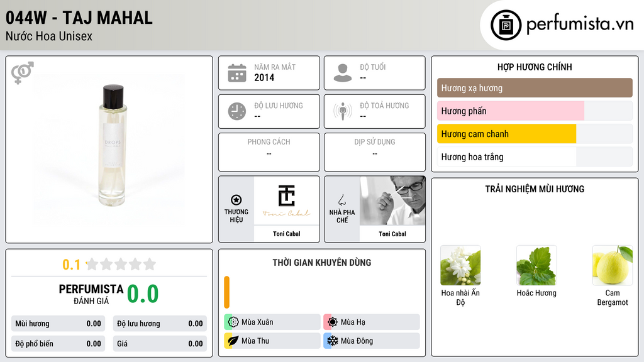The width and height of the screenshot is (644, 362).
Task: Click the PERFUMISTA ĐÁNH GIÁ label
Action: click(91, 295)
